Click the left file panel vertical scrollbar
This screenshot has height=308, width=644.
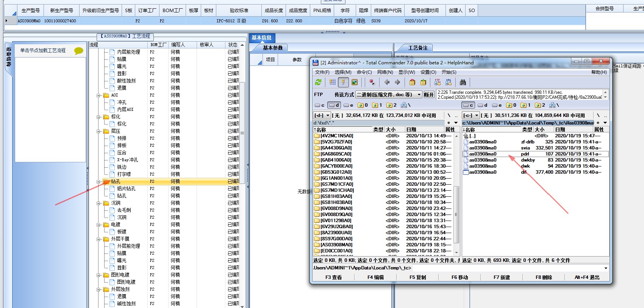456,194
